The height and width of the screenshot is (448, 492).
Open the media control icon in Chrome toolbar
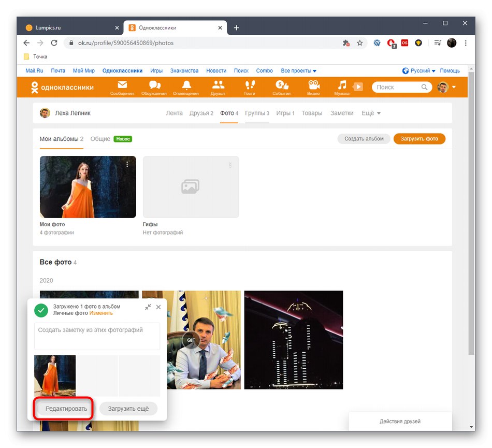[438, 43]
